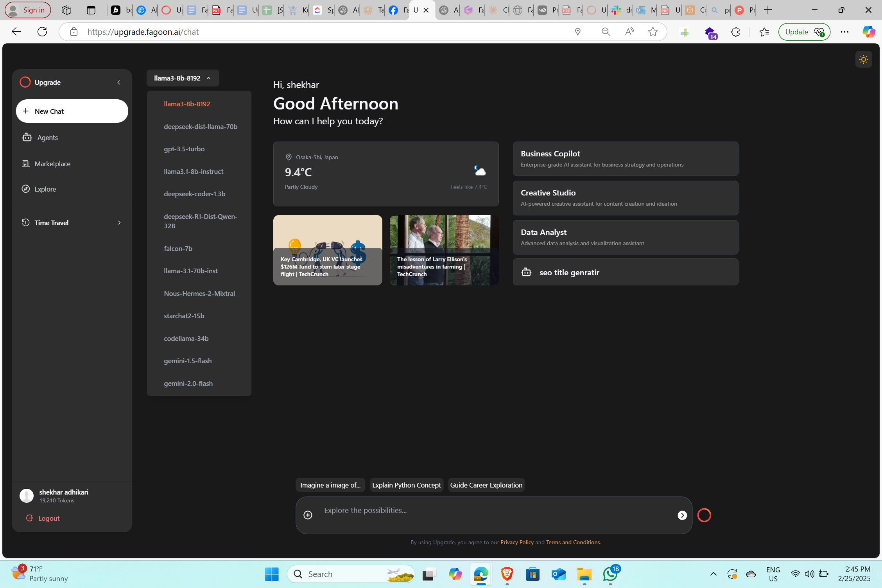Collapse sidebar using Upgrade chevron
Viewport: 882px width, 588px height.
119,82
